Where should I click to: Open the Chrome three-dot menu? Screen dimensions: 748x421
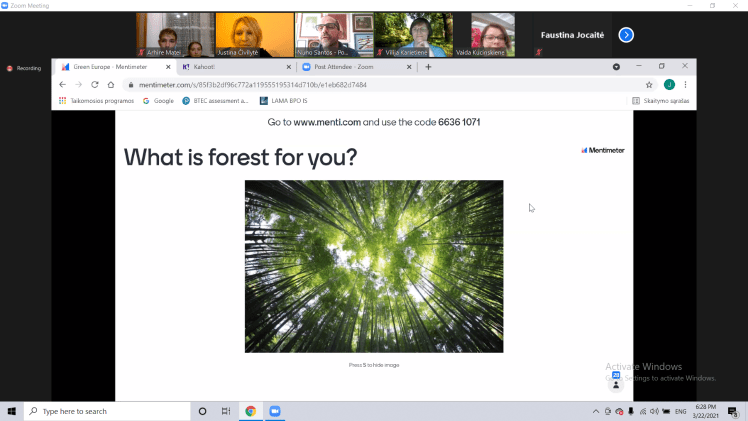point(685,85)
